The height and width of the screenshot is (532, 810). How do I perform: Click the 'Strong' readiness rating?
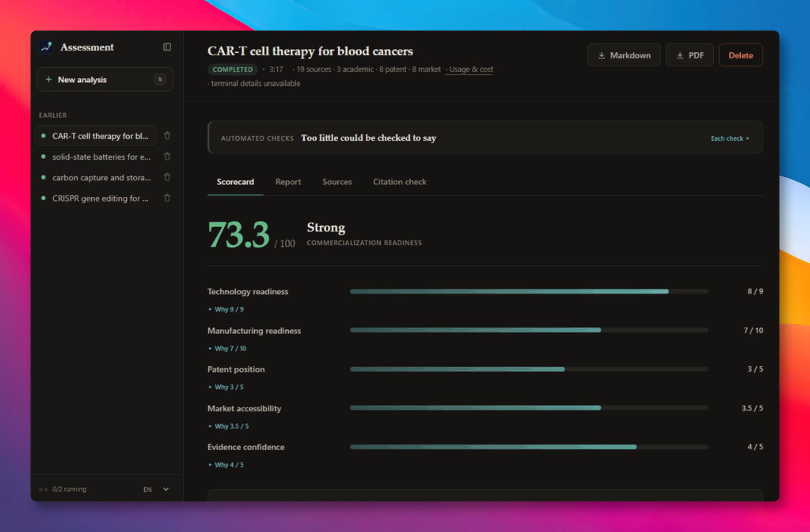coord(326,228)
